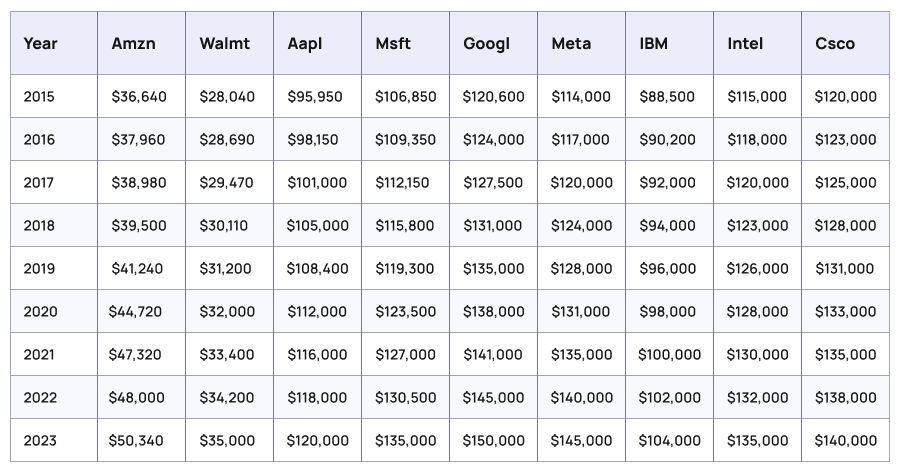
Task: Select Amzn 2015 cell showing $36,640
Action: [139, 97]
